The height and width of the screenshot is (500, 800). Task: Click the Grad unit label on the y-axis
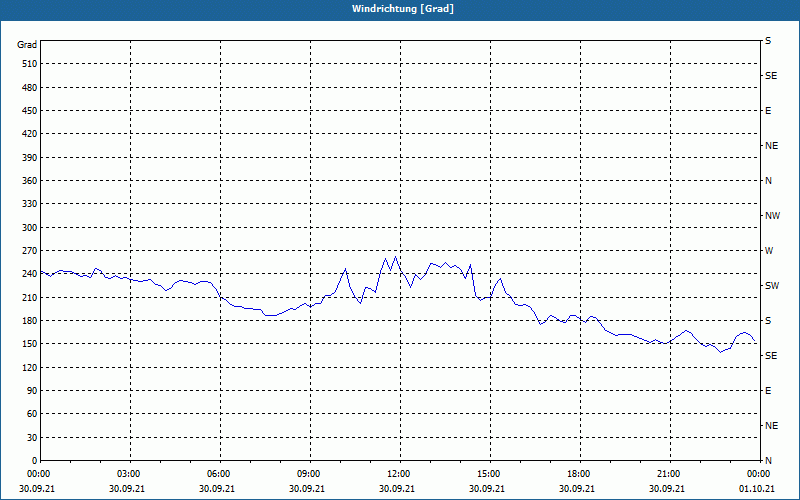coord(27,45)
